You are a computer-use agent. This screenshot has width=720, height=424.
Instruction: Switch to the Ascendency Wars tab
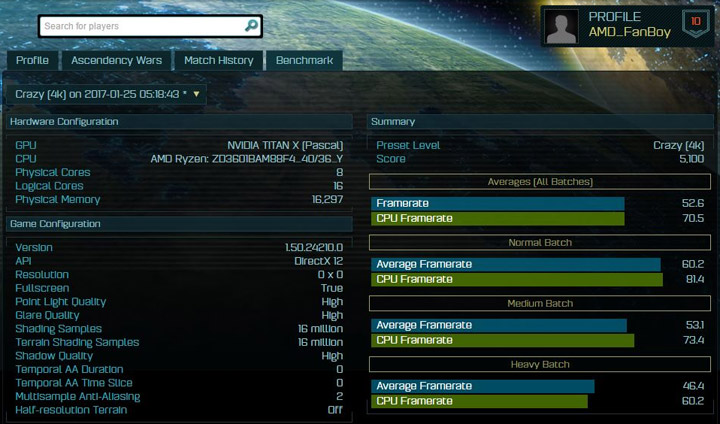coord(117,60)
